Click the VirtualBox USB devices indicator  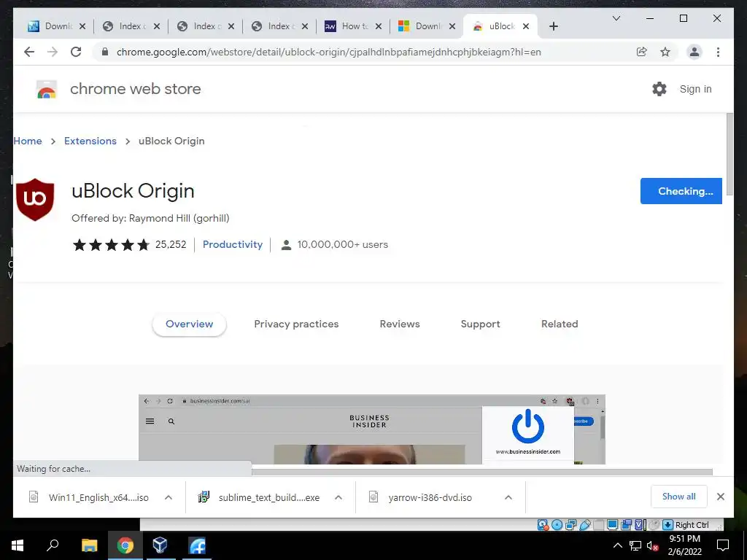[x=585, y=525]
